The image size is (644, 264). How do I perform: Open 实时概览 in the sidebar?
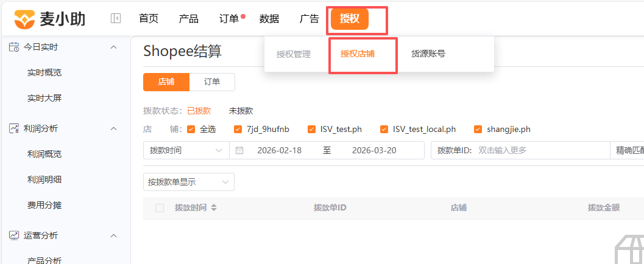click(x=44, y=73)
